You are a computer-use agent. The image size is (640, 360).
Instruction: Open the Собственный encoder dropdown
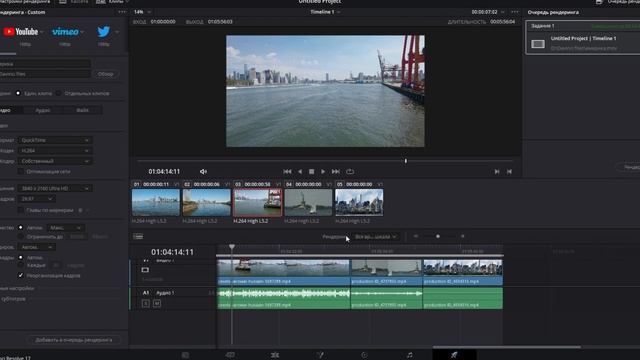(55, 161)
